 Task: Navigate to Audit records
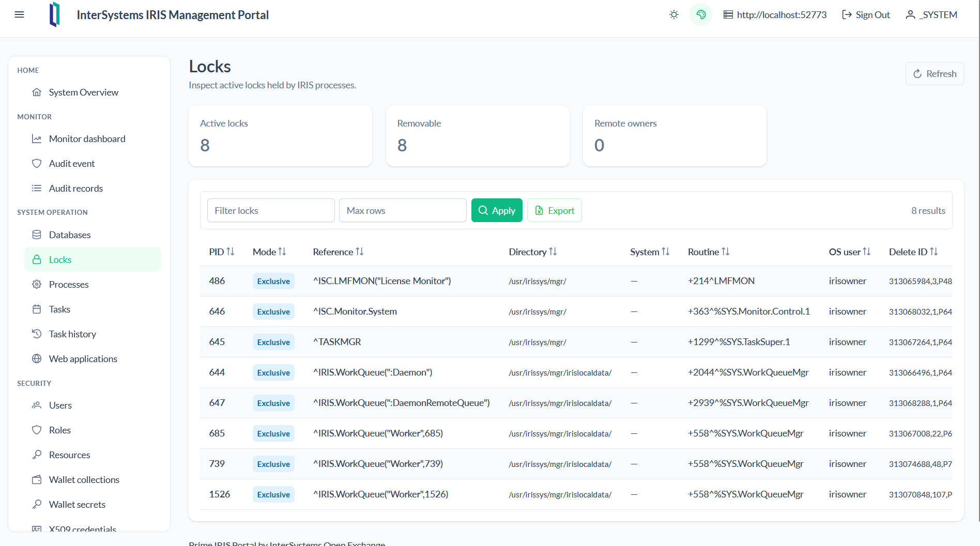click(x=93, y=188)
